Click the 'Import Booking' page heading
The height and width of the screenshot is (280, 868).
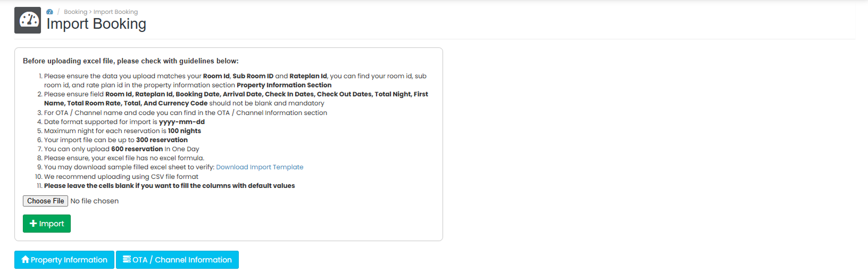96,24
